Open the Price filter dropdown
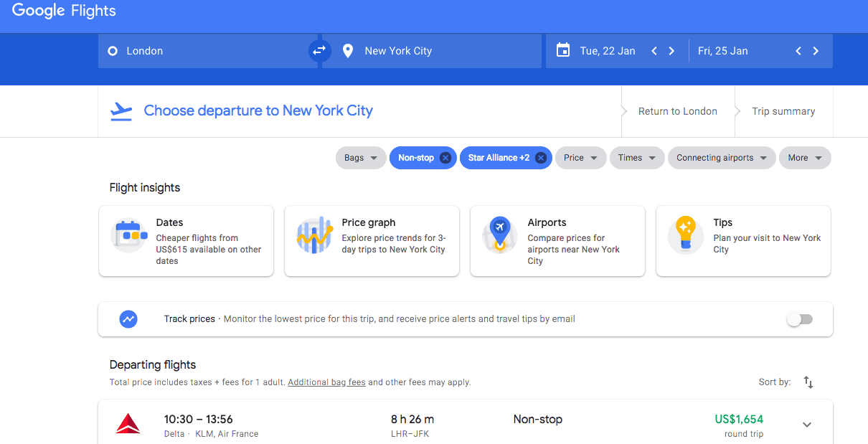 [580, 158]
